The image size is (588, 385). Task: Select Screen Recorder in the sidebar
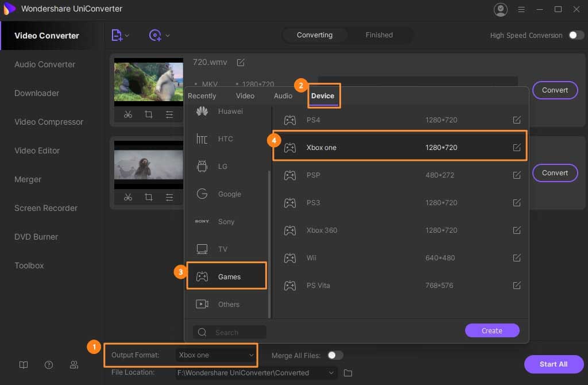tap(46, 208)
